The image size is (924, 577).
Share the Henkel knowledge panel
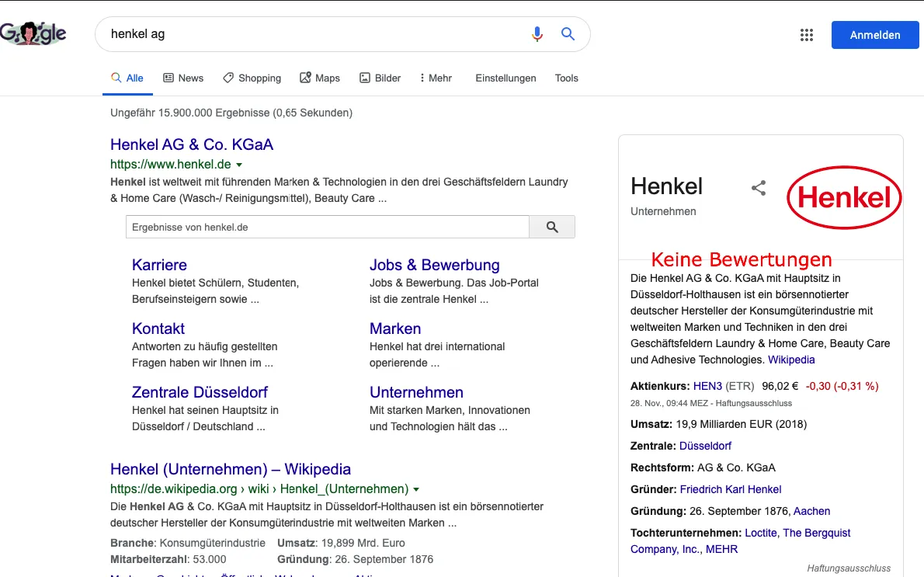coord(759,188)
